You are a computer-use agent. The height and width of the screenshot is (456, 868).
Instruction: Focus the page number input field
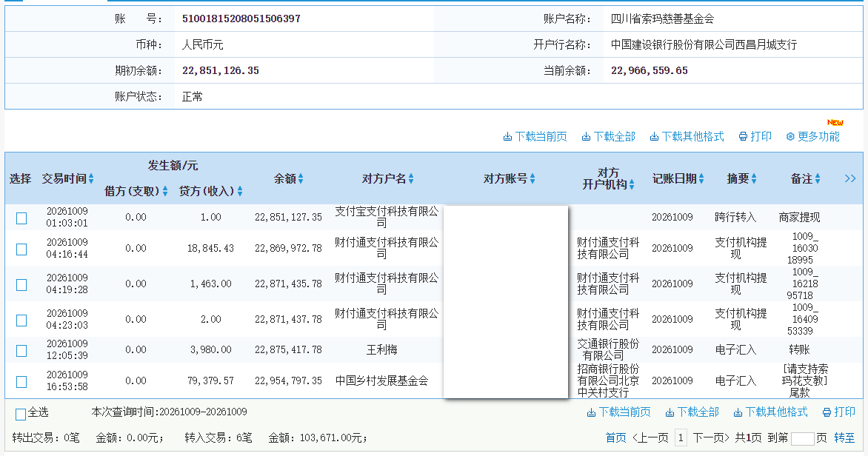[x=802, y=438]
